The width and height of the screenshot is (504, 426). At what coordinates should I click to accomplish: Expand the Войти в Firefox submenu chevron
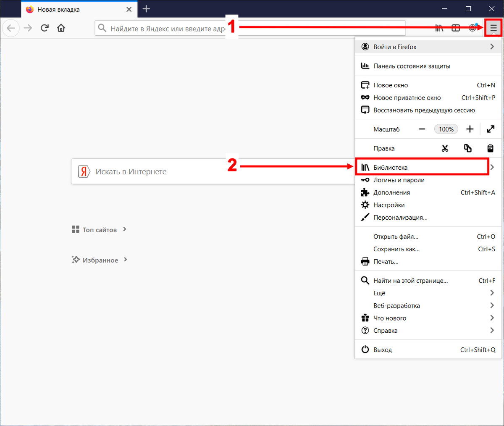tap(491, 47)
